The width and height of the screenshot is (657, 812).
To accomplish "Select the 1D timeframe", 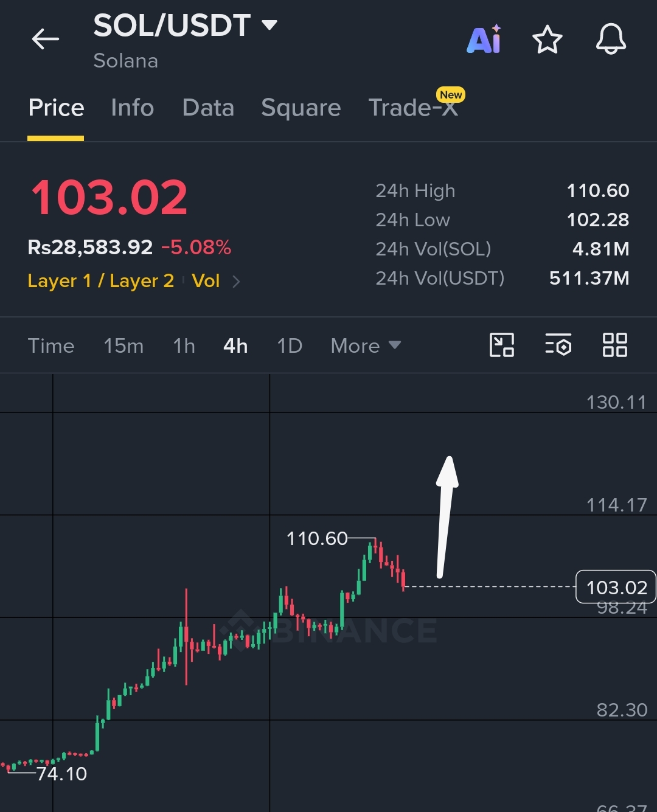I will point(290,345).
